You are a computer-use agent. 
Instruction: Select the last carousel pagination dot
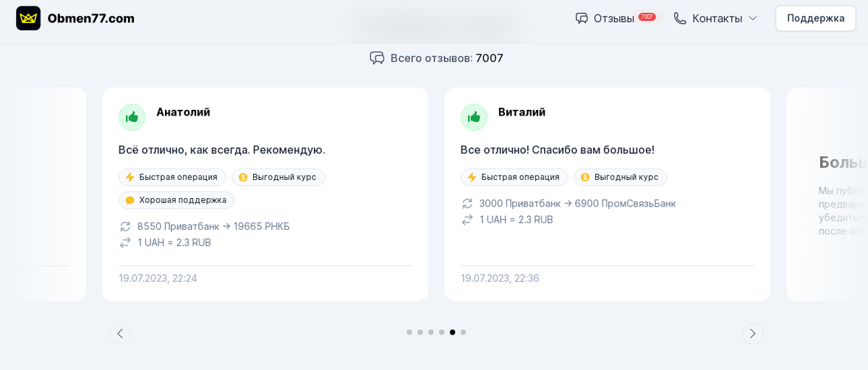[464, 332]
